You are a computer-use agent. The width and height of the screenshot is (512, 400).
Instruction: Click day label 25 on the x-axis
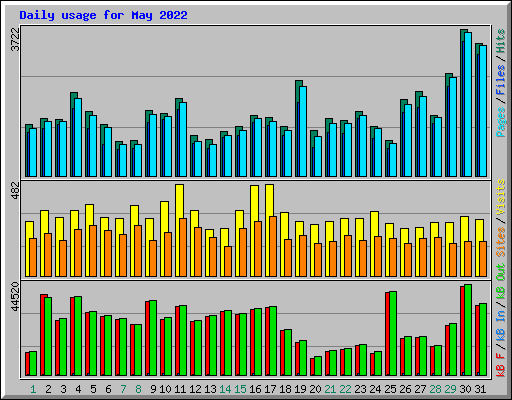click(390, 389)
